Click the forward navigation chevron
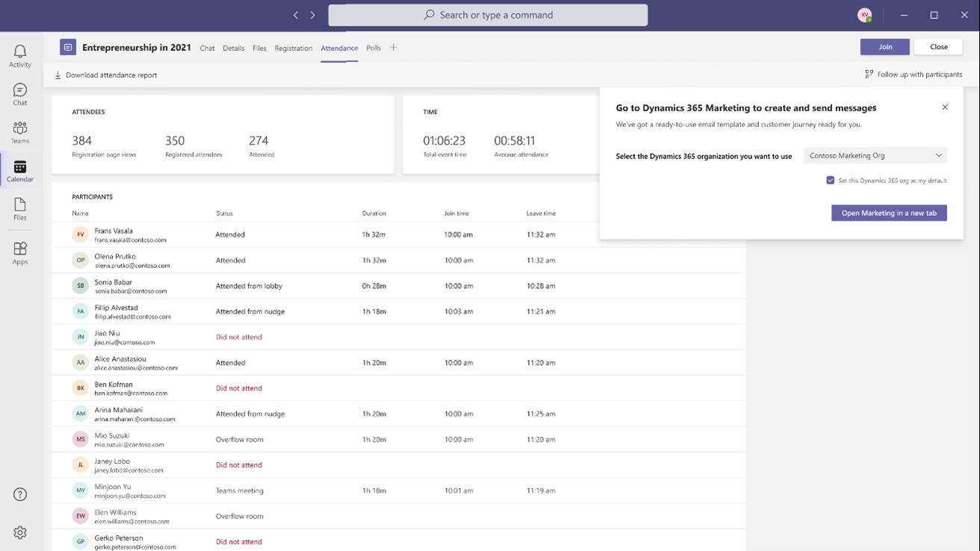Image resolution: width=980 pixels, height=551 pixels. click(312, 14)
